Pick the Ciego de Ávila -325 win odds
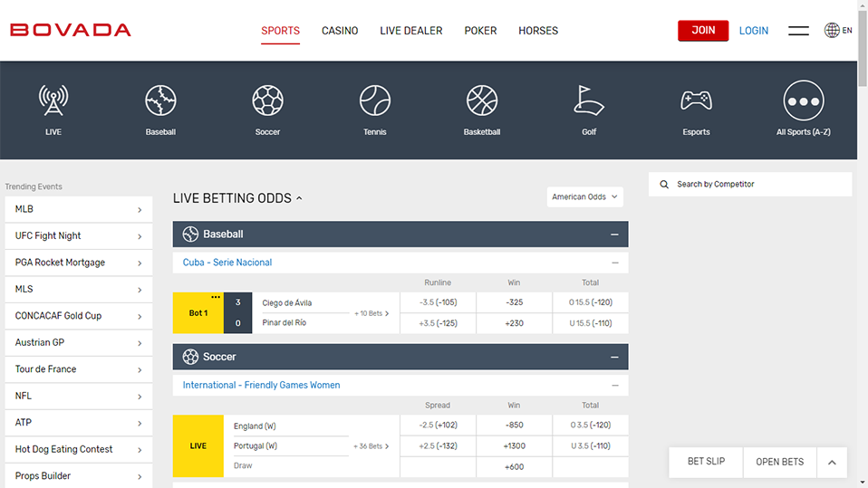Image resolution: width=868 pixels, height=488 pixels. click(x=515, y=302)
